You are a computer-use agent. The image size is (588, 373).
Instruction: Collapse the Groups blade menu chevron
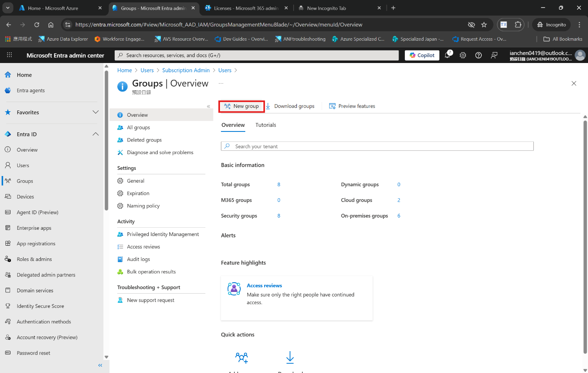tap(208, 106)
